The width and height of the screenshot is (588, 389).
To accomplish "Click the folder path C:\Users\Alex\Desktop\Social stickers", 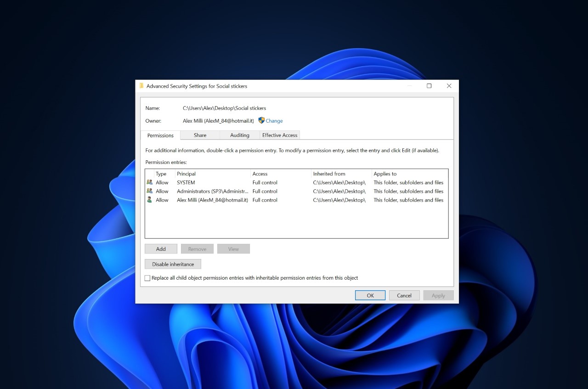I will (x=225, y=108).
